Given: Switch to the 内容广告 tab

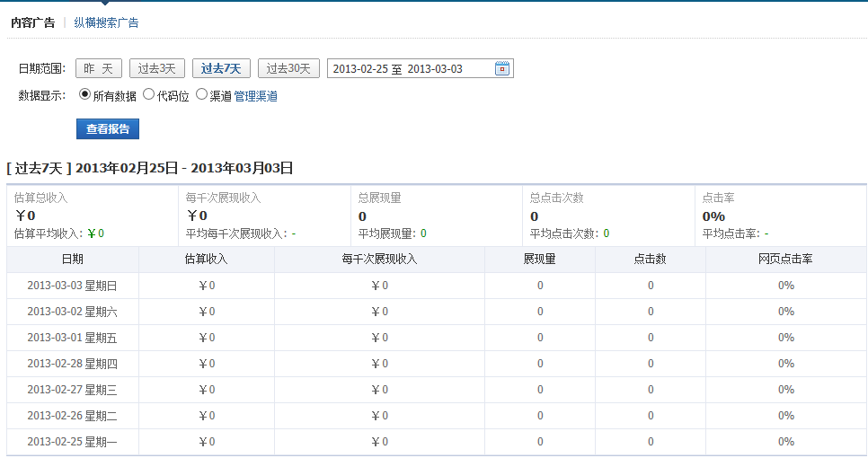Looking at the screenshot, I should (33, 22).
